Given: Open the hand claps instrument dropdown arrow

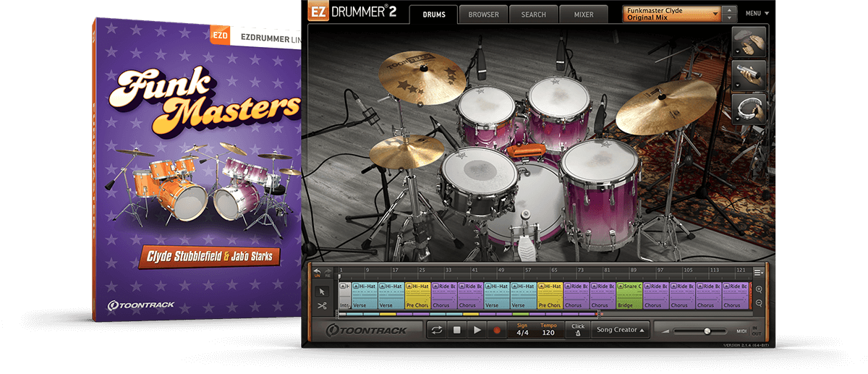Looking at the screenshot, I should click(736, 51).
